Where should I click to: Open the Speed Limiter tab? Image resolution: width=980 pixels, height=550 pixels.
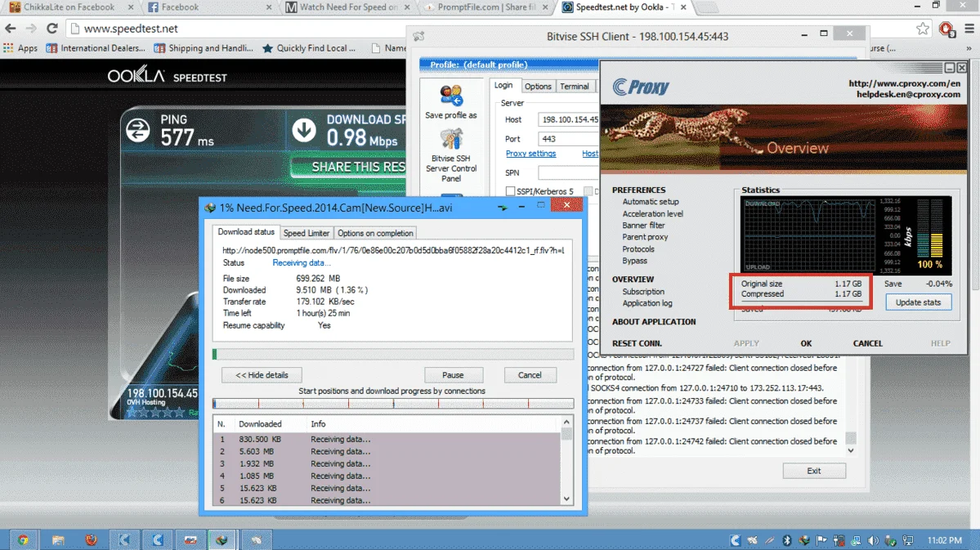pyautogui.click(x=307, y=233)
